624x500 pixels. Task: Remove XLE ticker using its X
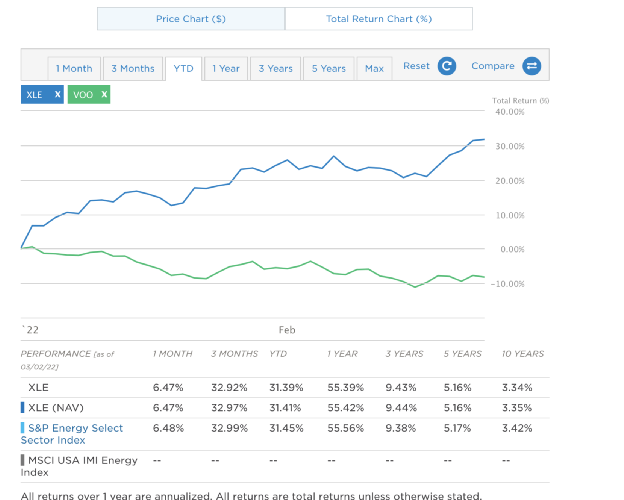(x=57, y=94)
